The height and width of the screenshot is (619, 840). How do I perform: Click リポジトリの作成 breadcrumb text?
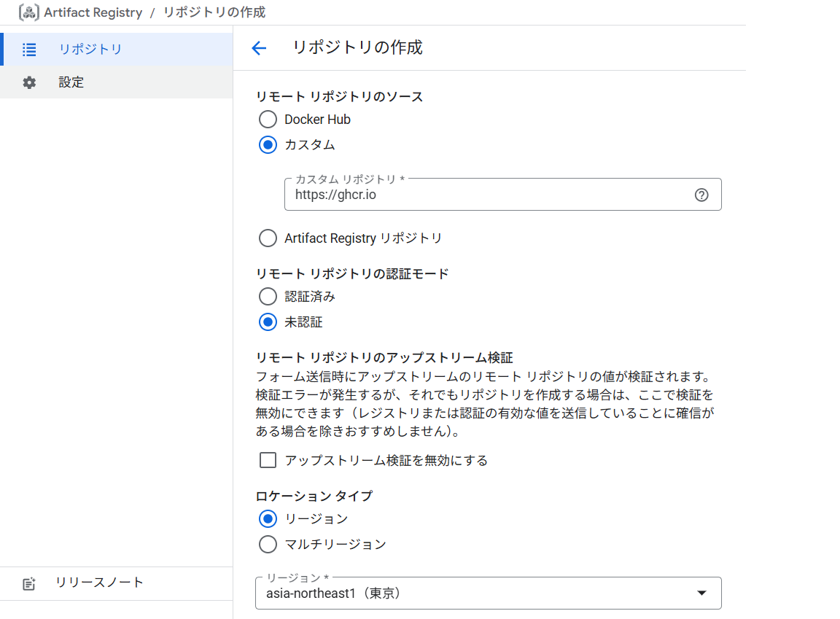(214, 12)
